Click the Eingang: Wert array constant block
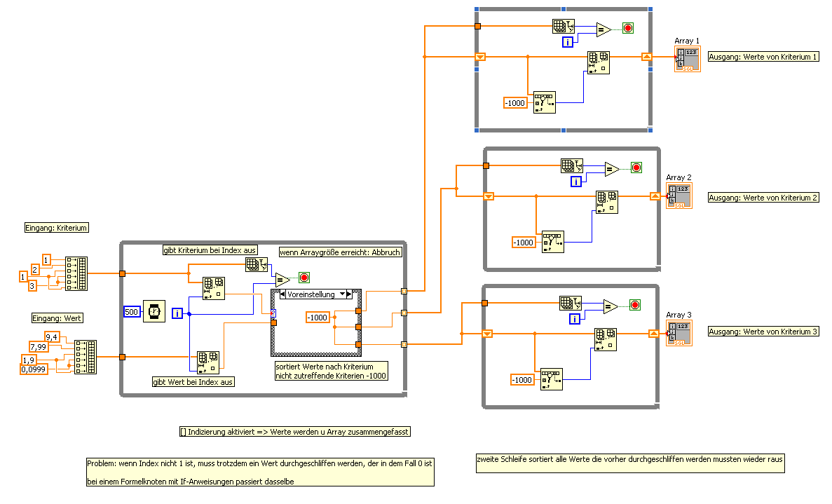The height and width of the screenshot is (504, 832). [86, 357]
